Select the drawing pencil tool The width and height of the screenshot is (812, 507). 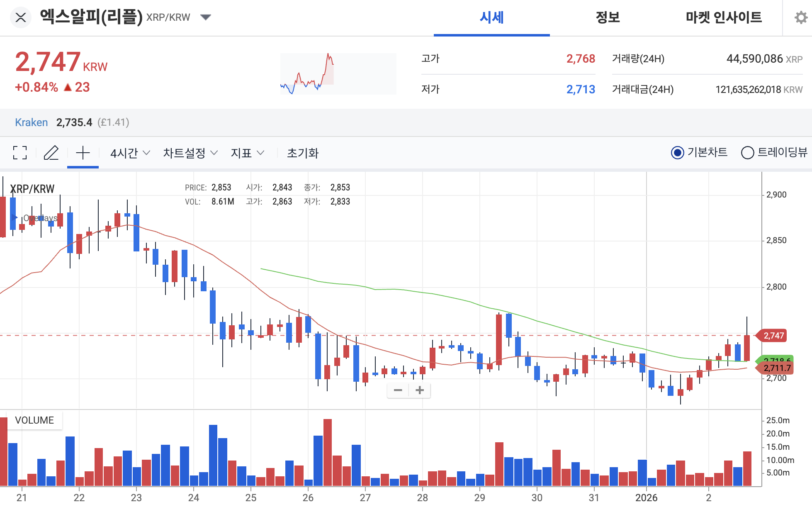(x=51, y=153)
